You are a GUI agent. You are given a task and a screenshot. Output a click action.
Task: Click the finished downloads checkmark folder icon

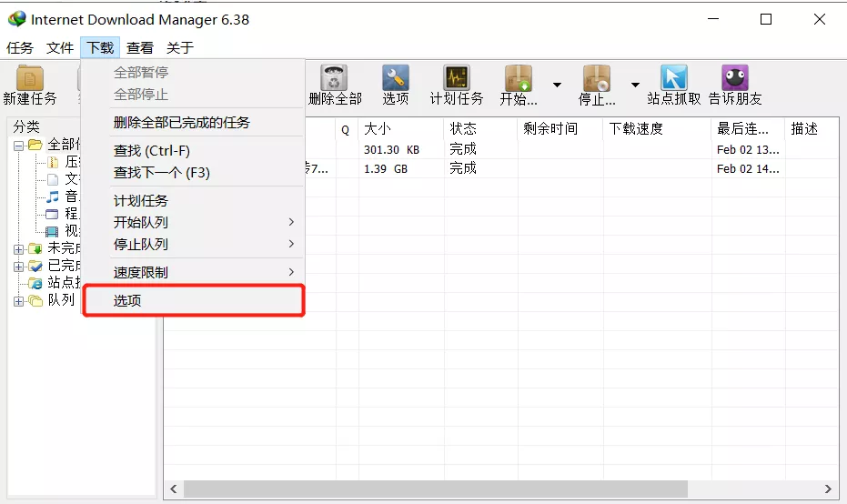[35, 266]
